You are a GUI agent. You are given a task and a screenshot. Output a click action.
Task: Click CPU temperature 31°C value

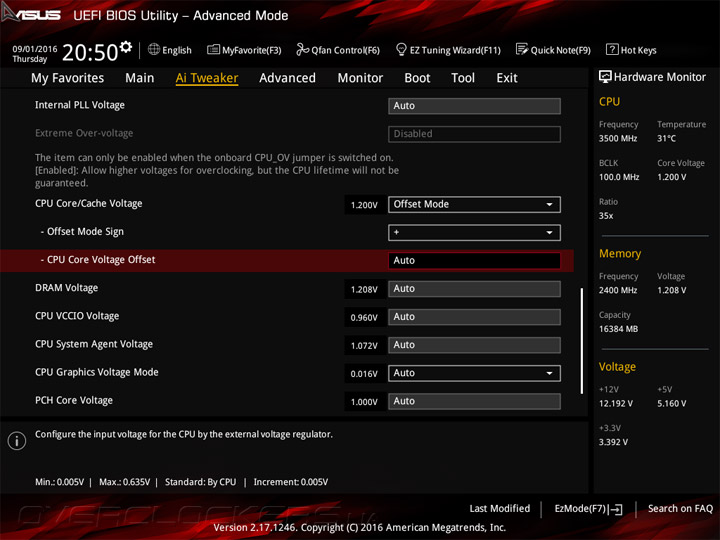pos(666,138)
